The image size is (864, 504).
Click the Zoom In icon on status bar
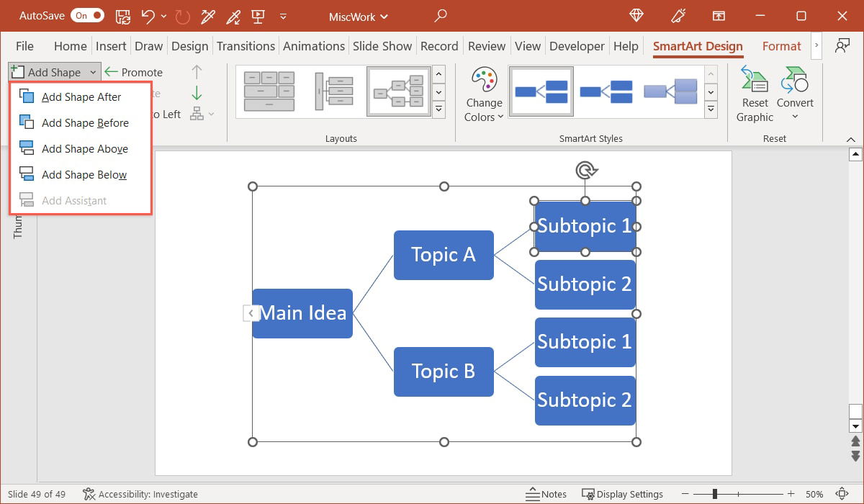tap(790, 494)
